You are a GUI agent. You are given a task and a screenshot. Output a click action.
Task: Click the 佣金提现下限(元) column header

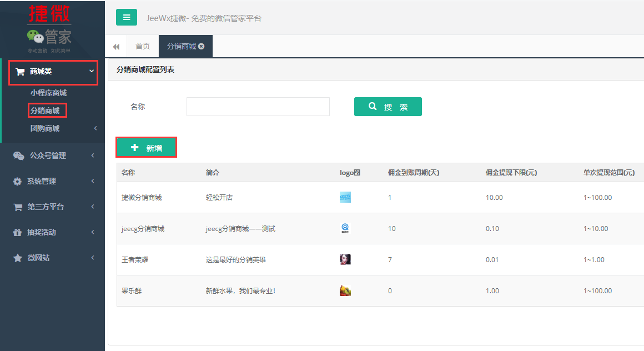coord(511,173)
